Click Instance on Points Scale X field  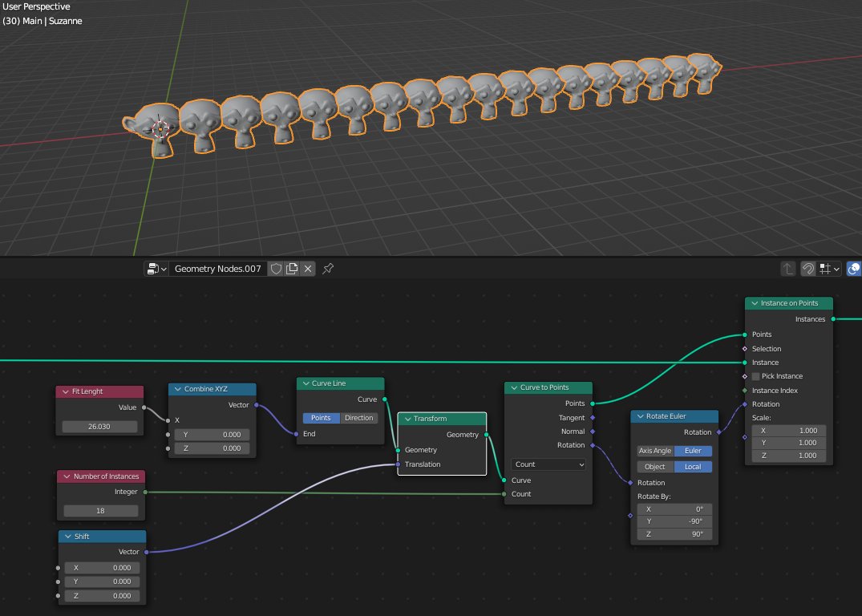789,431
